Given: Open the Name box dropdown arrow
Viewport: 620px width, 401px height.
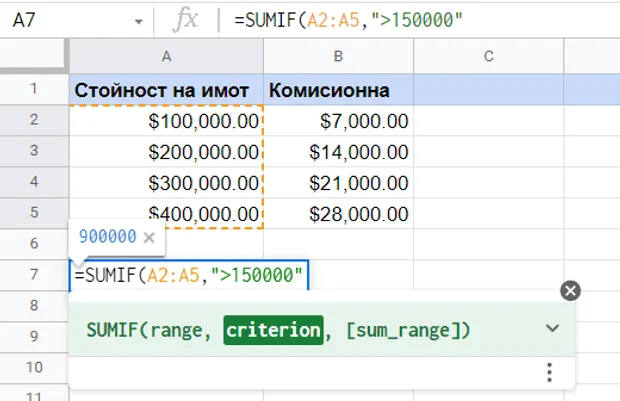Looking at the screenshot, I should (138, 21).
